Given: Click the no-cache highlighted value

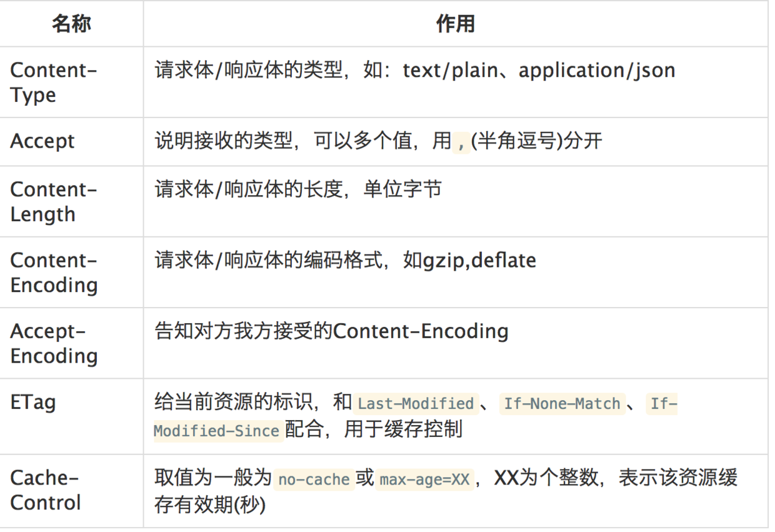Looking at the screenshot, I should point(314,479).
